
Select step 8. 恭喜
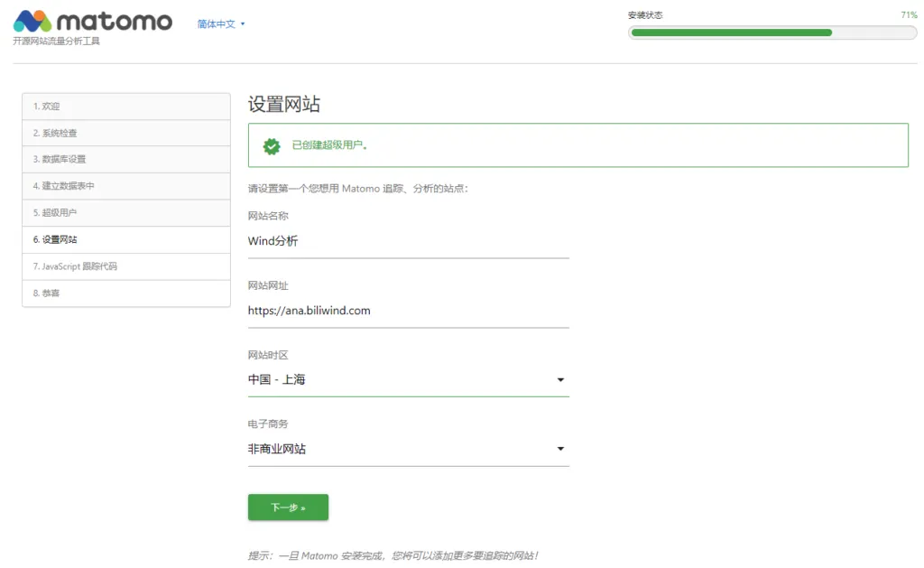(125, 293)
